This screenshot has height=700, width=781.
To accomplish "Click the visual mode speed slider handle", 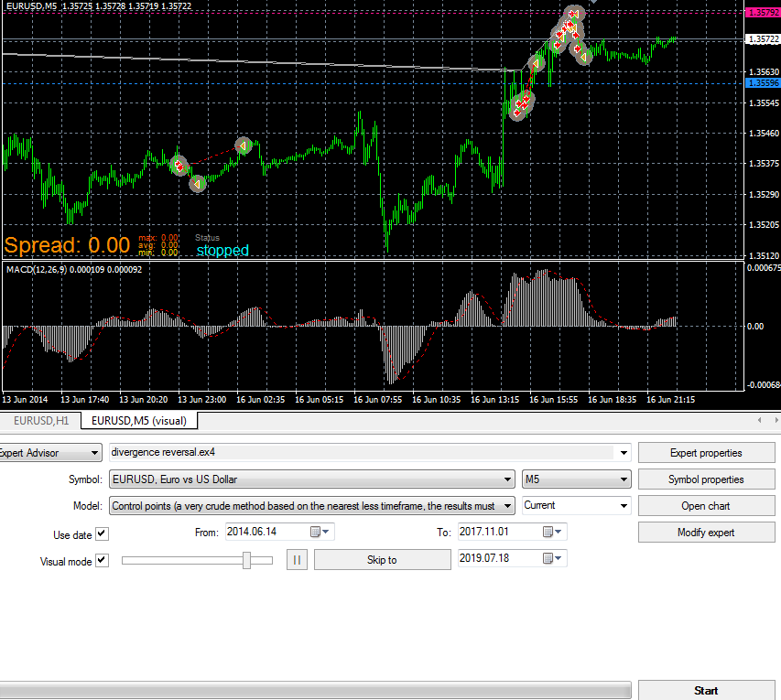I will click(x=246, y=560).
